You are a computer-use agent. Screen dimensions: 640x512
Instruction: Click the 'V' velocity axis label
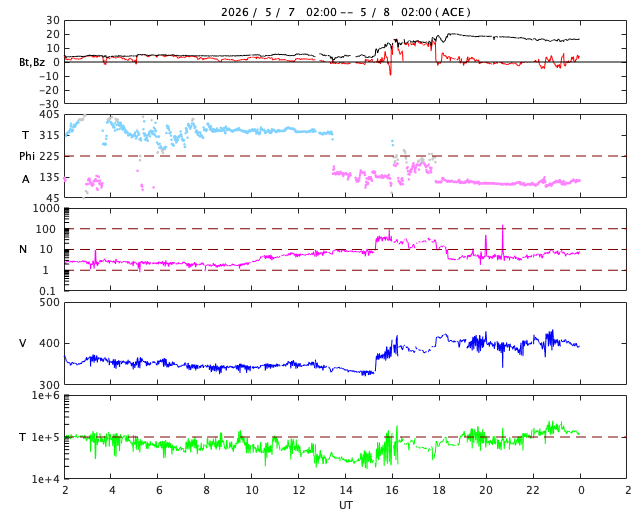click(23, 343)
